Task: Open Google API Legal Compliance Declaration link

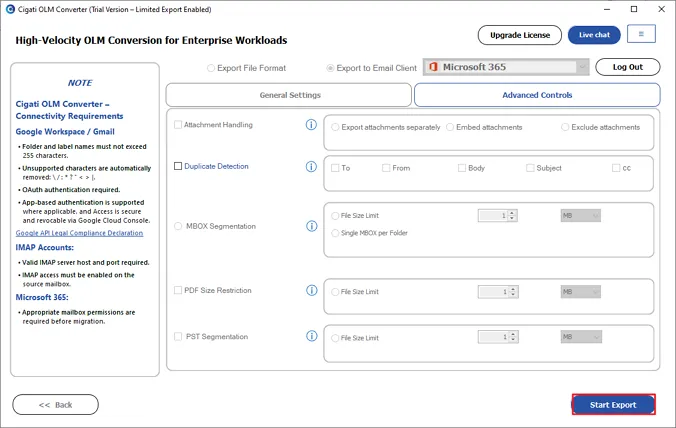Action: [79, 233]
